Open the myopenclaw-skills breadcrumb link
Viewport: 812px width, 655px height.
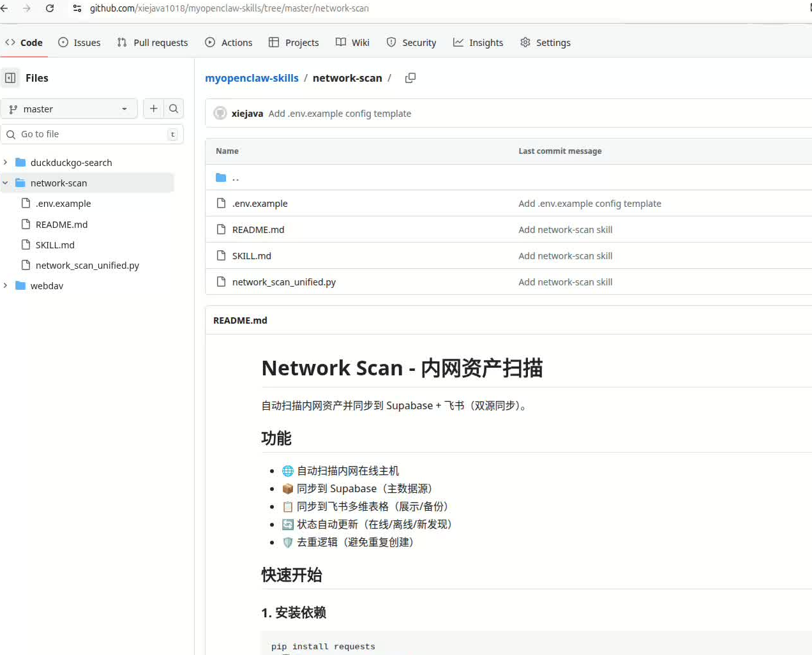(x=252, y=77)
